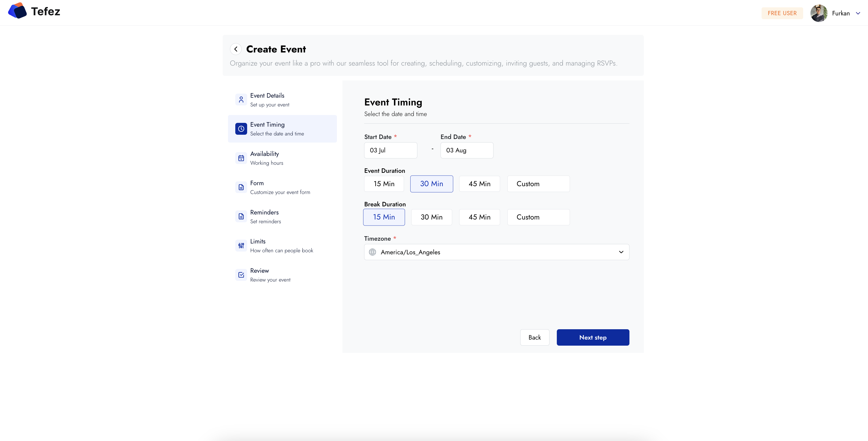This screenshot has height=441, width=868.
Task: Click Furkan's profile avatar
Action: tap(819, 13)
